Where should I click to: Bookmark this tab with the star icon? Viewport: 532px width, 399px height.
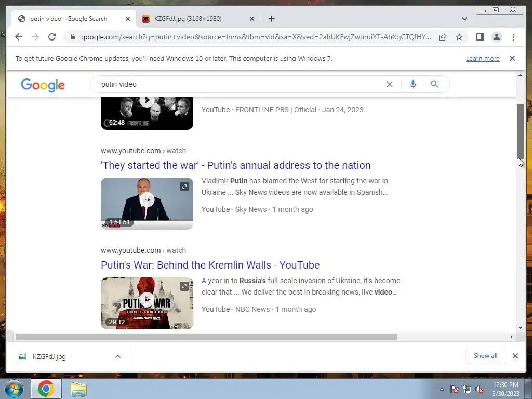pyautogui.click(x=459, y=37)
